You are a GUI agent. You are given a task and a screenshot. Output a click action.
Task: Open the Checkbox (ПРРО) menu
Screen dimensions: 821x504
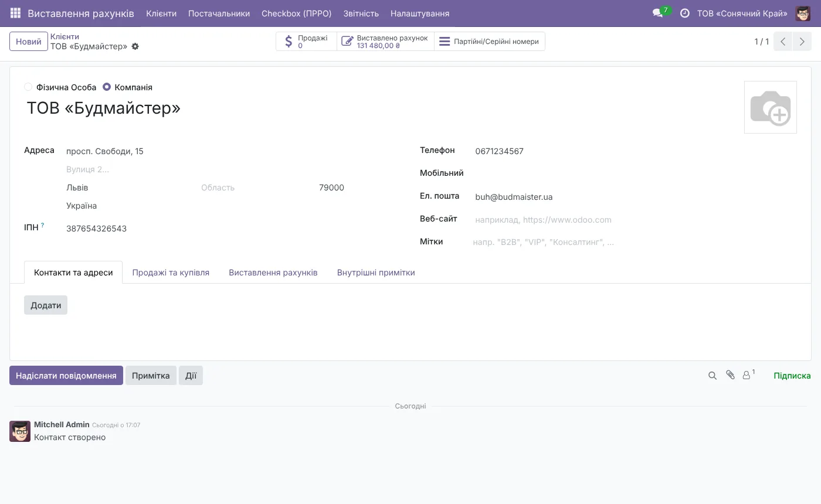pyautogui.click(x=296, y=13)
